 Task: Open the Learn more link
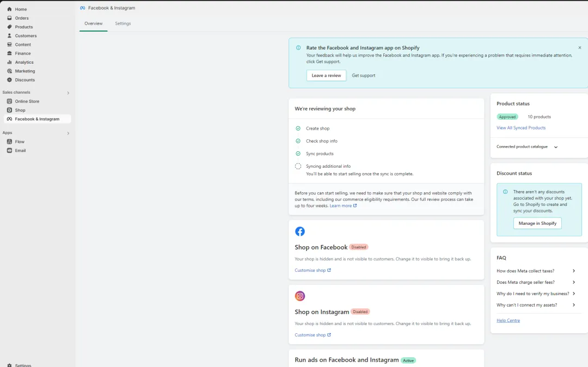(x=343, y=205)
